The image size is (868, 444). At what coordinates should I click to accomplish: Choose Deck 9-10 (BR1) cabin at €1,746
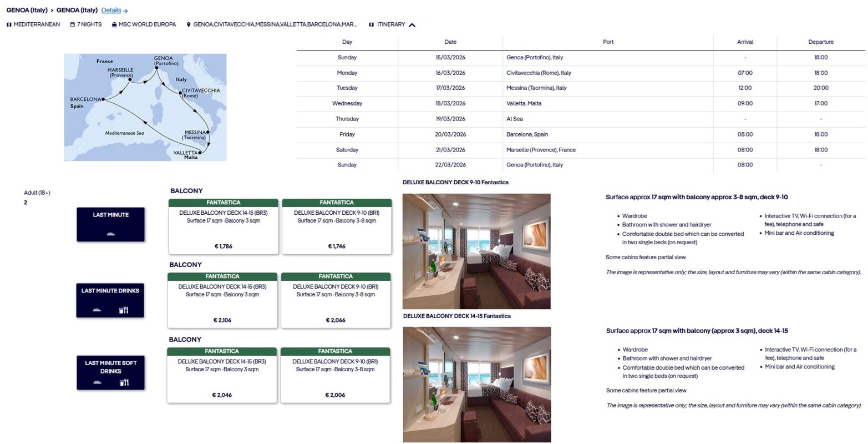pyautogui.click(x=337, y=226)
